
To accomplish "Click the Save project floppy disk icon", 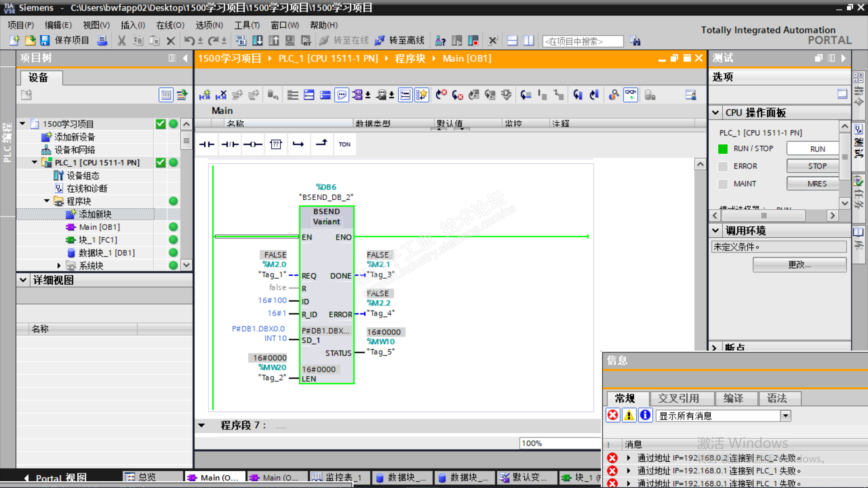I will click(45, 41).
